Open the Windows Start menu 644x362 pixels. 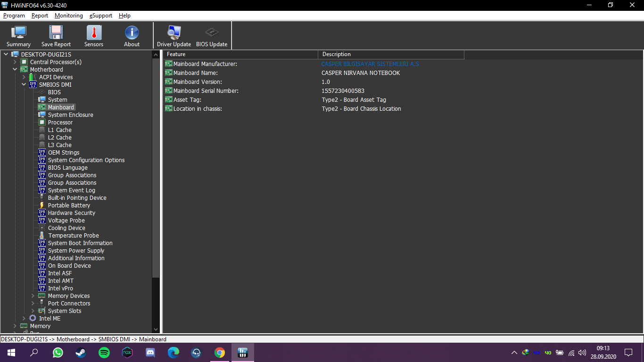pyautogui.click(x=11, y=353)
